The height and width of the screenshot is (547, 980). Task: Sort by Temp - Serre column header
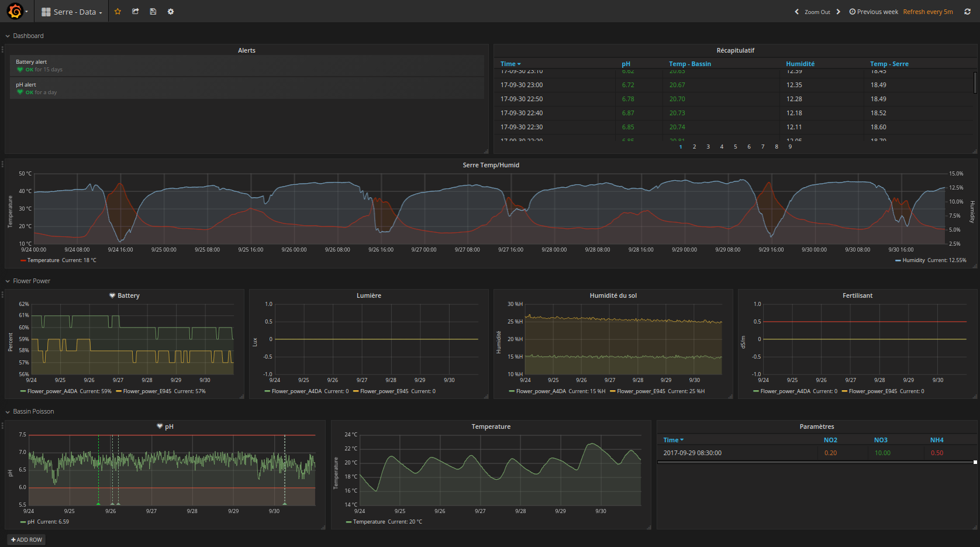point(889,64)
